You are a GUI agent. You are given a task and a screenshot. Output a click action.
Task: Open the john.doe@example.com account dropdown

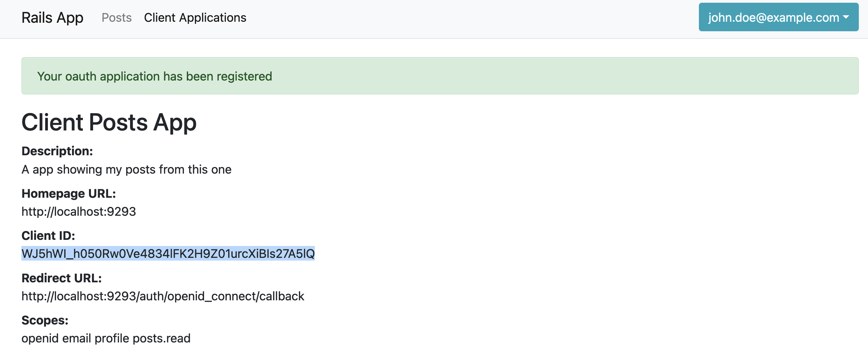click(773, 17)
